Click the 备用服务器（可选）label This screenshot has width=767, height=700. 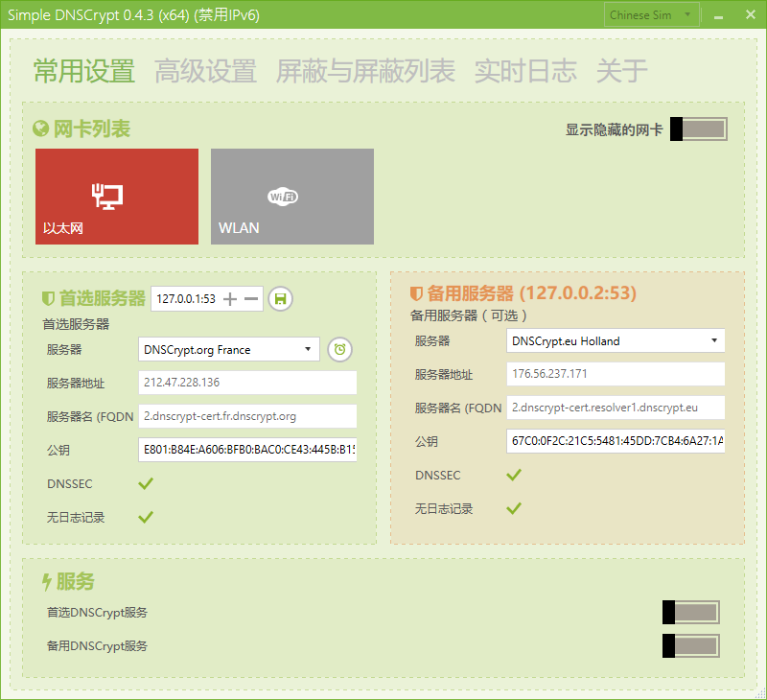469,315
